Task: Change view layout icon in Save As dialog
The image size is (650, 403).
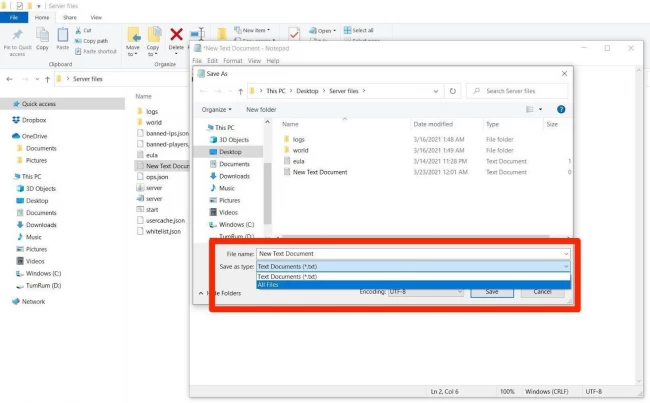Action: [530, 109]
